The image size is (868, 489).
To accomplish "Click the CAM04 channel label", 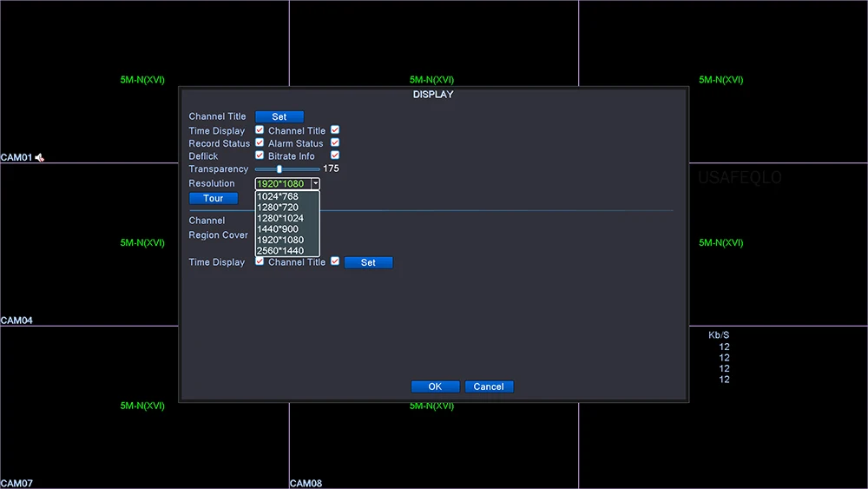I will [16, 320].
